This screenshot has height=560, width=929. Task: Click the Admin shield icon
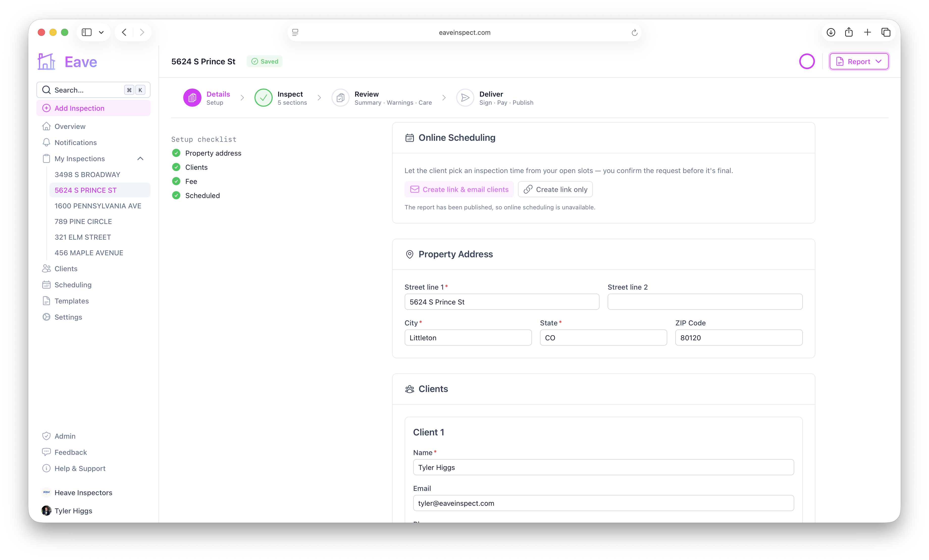46,436
